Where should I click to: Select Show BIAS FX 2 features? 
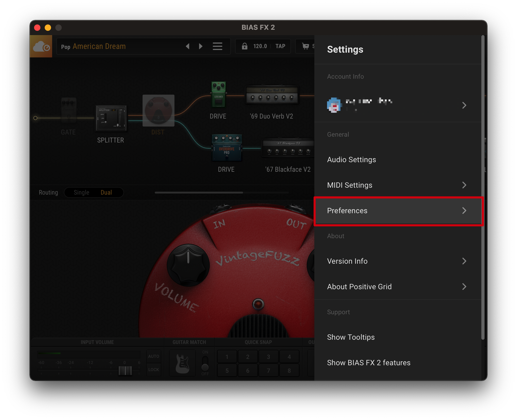tap(398, 363)
